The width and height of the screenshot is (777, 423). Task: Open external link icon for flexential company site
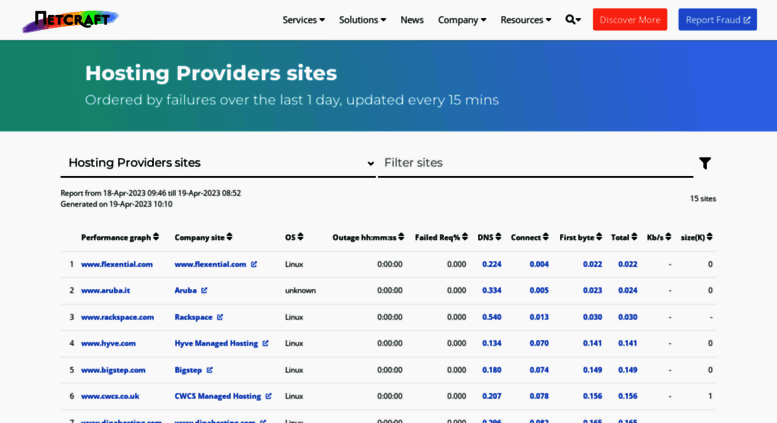pyautogui.click(x=254, y=264)
